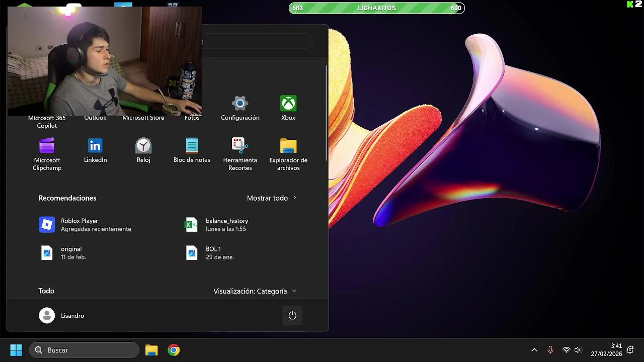The height and width of the screenshot is (362, 644).
Task: Click the microphone tray icon
Action: click(x=550, y=350)
